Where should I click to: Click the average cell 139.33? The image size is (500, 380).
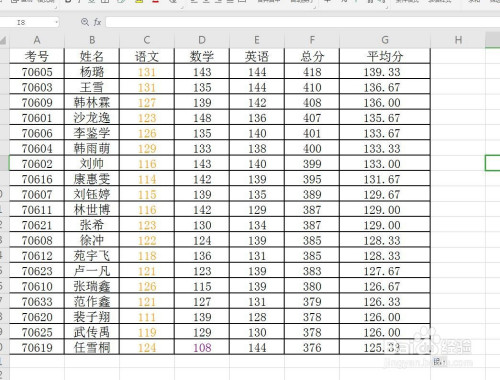tap(385, 72)
